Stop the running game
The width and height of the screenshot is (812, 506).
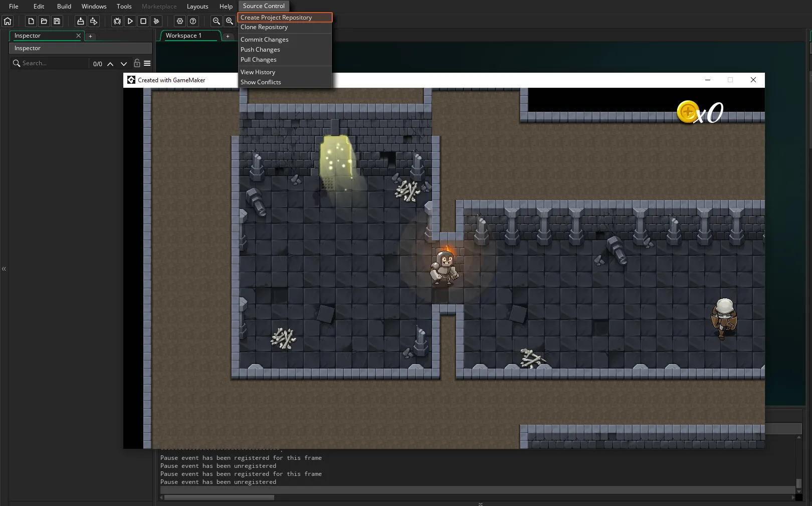pos(143,21)
